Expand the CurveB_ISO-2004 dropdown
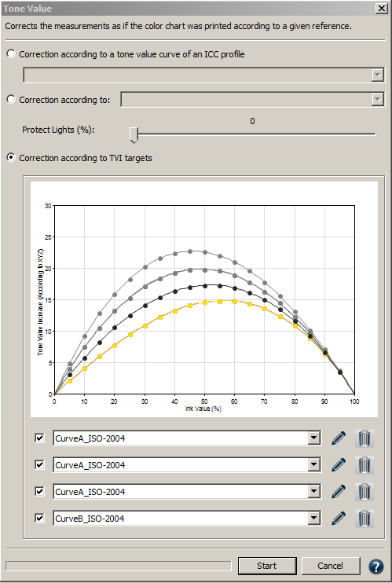Image resolution: width=392 pixels, height=583 pixels. 313,519
